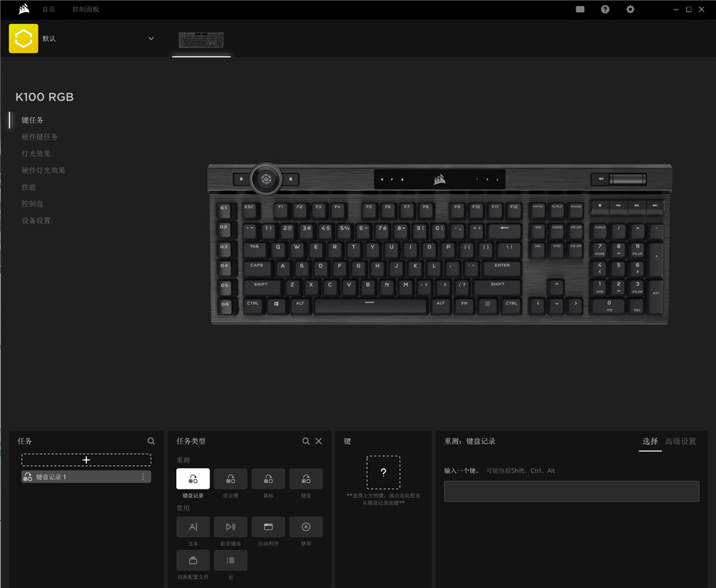Open the 灯光效果 section

[36, 153]
